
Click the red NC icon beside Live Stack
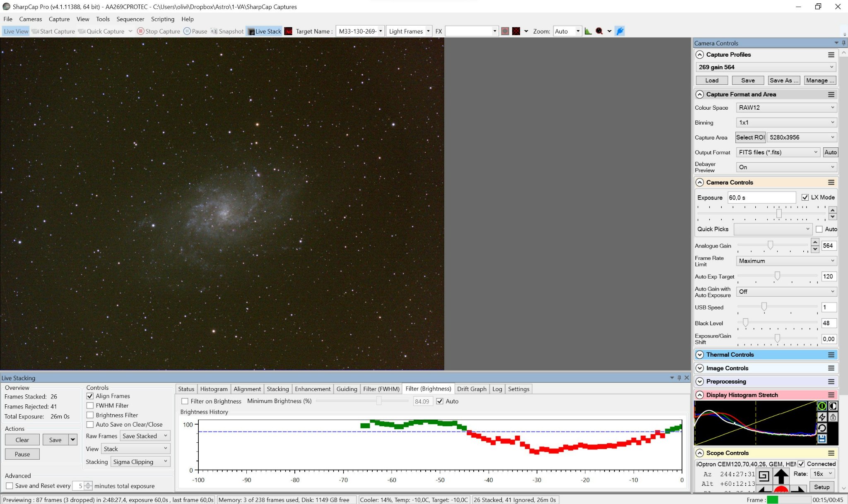pos(289,31)
